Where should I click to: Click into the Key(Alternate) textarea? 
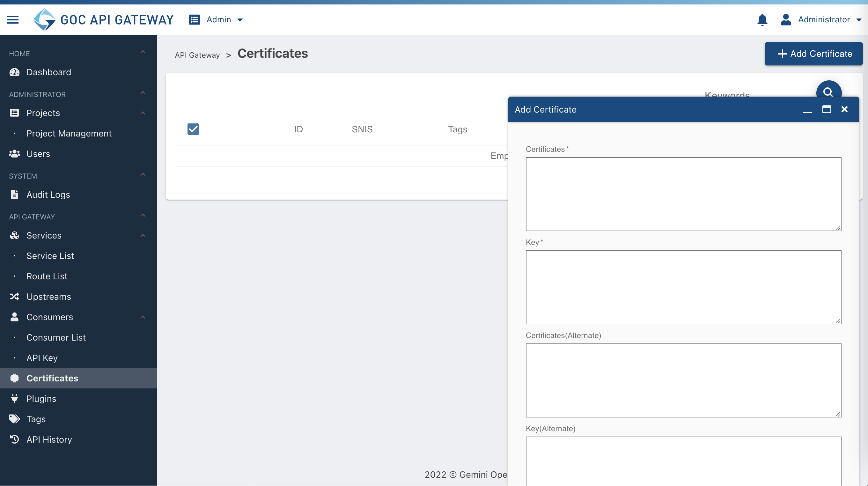[683, 461]
